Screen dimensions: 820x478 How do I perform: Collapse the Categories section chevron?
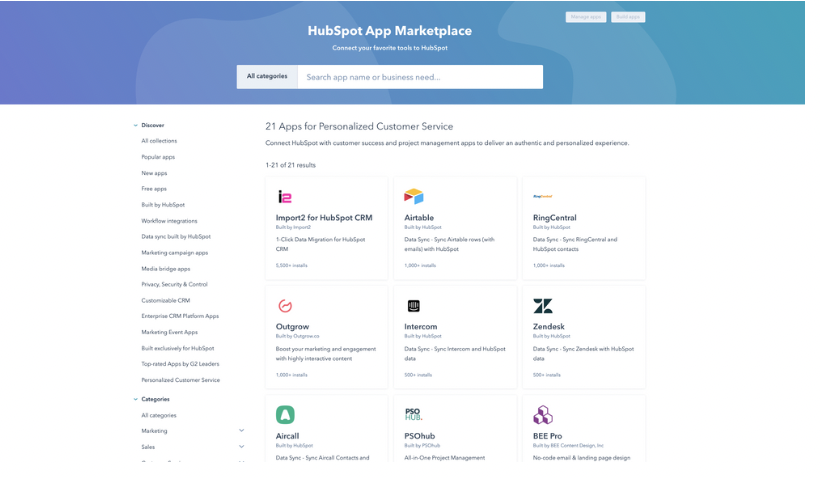[135, 399]
